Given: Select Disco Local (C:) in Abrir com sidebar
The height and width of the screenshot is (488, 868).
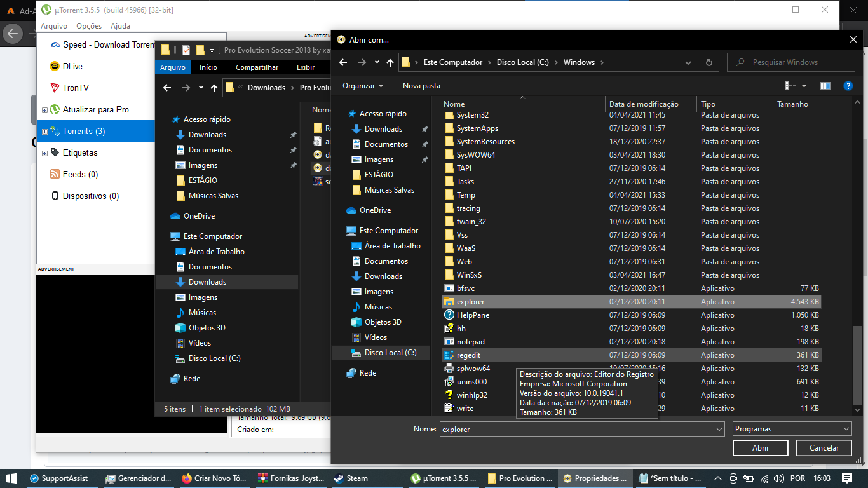Looking at the screenshot, I should (380, 353).
